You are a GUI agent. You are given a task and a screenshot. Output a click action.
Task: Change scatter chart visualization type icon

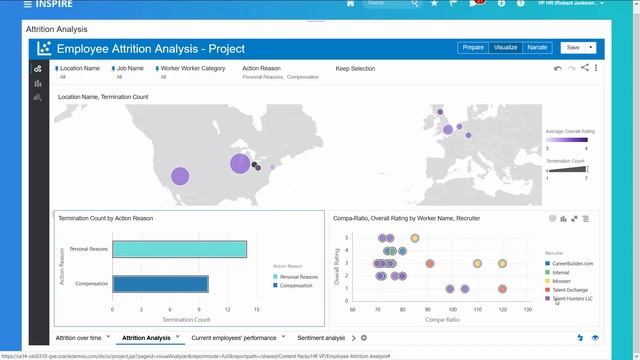point(563,219)
